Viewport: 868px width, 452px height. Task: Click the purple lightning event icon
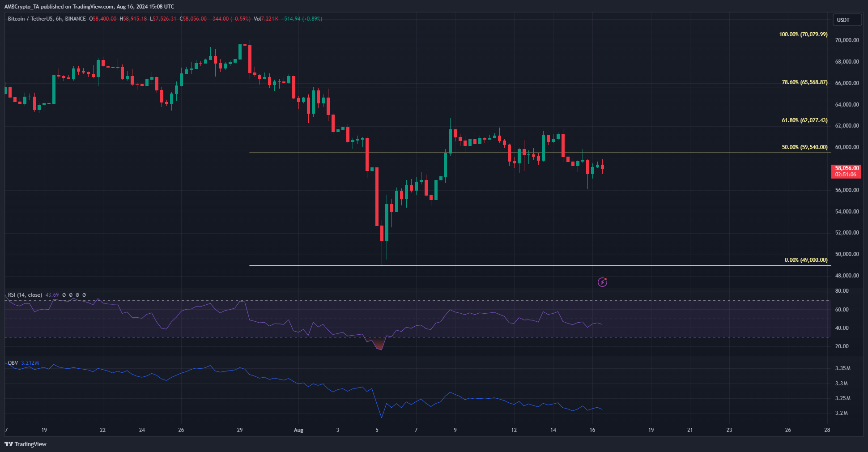coord(602,282)
